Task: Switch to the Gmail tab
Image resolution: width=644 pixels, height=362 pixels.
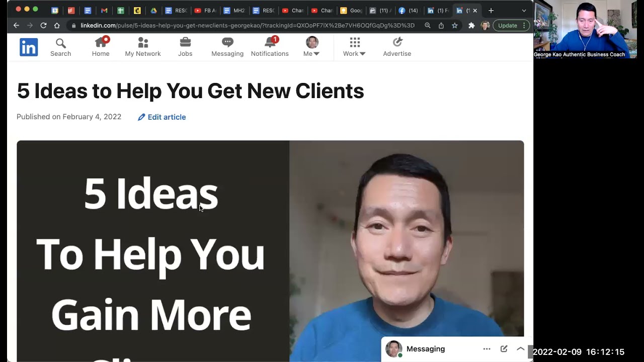Action: 104,11
